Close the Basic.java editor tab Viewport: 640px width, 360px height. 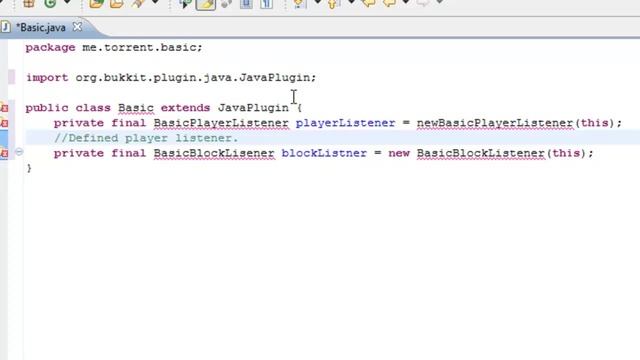click(77, 27)
